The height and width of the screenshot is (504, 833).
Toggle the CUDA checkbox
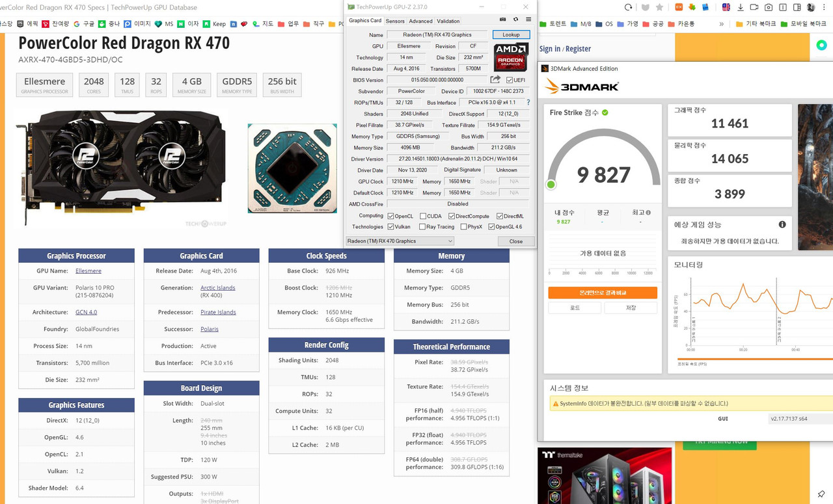point(423,216)
